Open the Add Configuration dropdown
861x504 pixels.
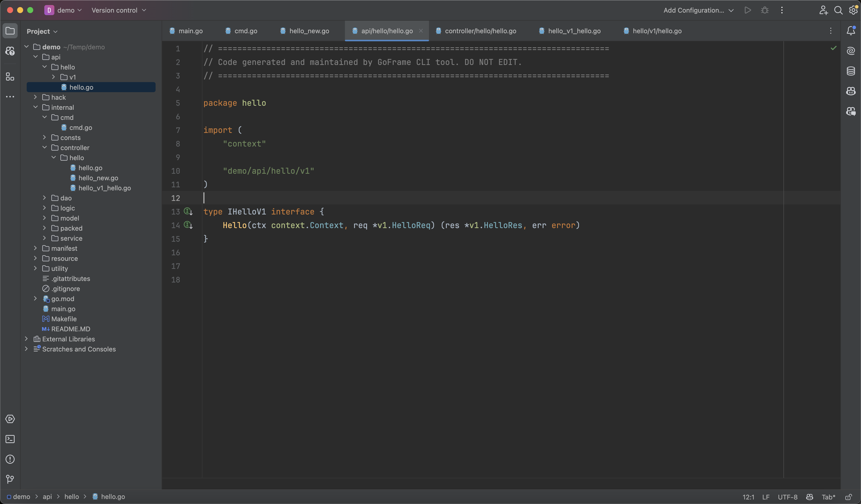coord(698,10)
